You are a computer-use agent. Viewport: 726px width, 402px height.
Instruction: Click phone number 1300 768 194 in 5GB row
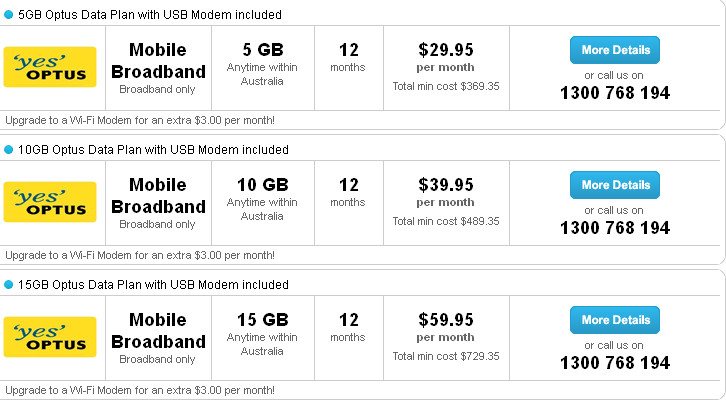pyautogui.click(x=615, y=93)
